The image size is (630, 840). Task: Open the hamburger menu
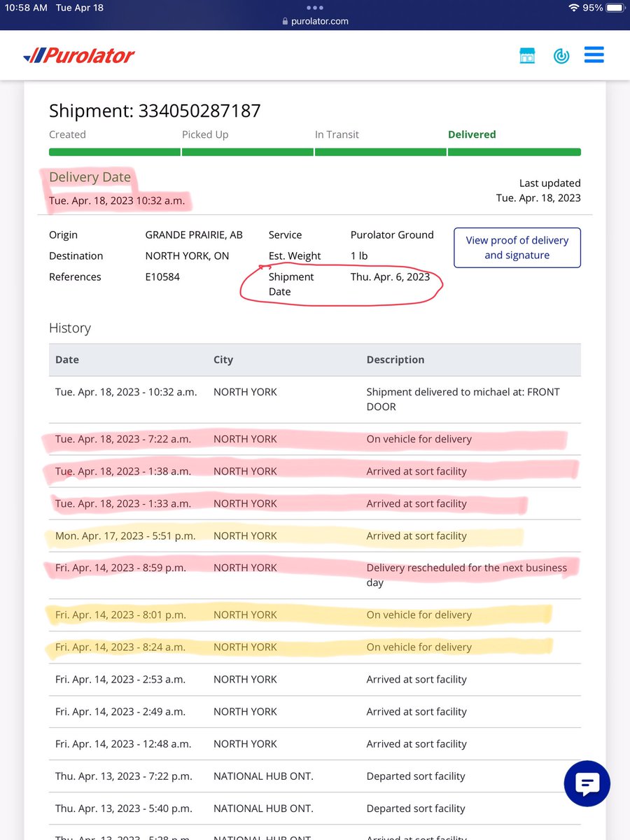pyautogui.click(x=594, y=55)
